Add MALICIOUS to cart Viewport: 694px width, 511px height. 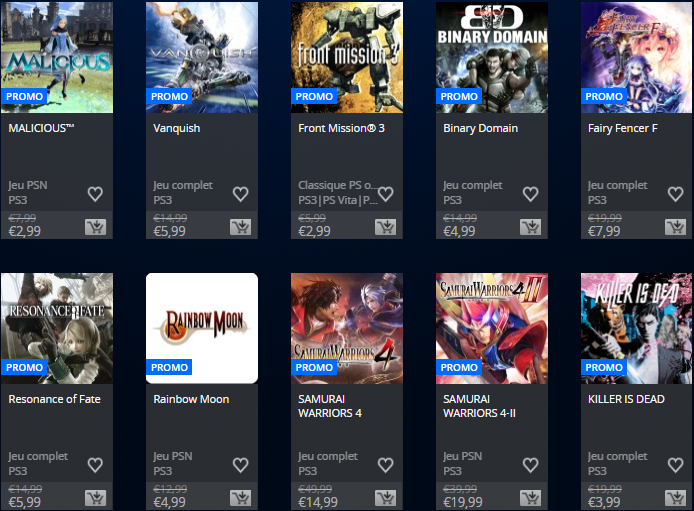[x=95, y=227]
